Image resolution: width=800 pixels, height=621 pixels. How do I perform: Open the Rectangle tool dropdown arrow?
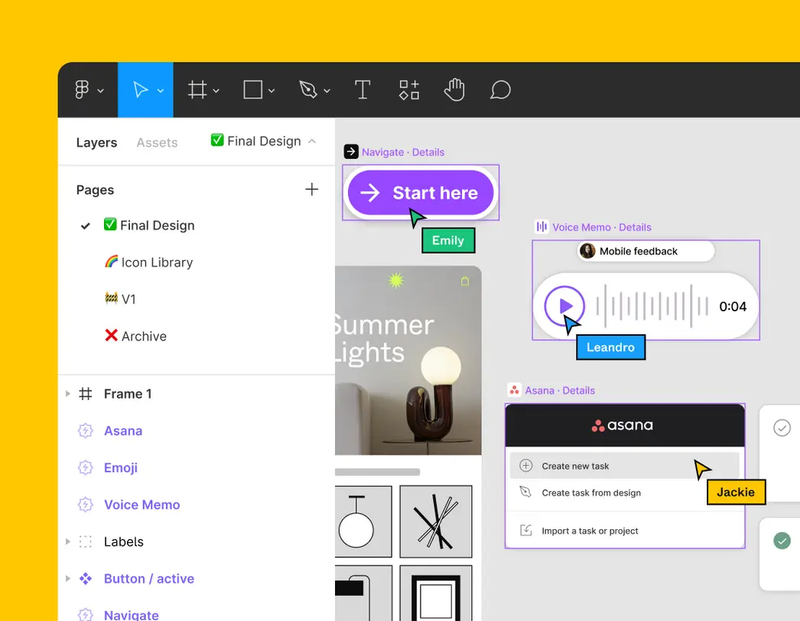(271, 91)
